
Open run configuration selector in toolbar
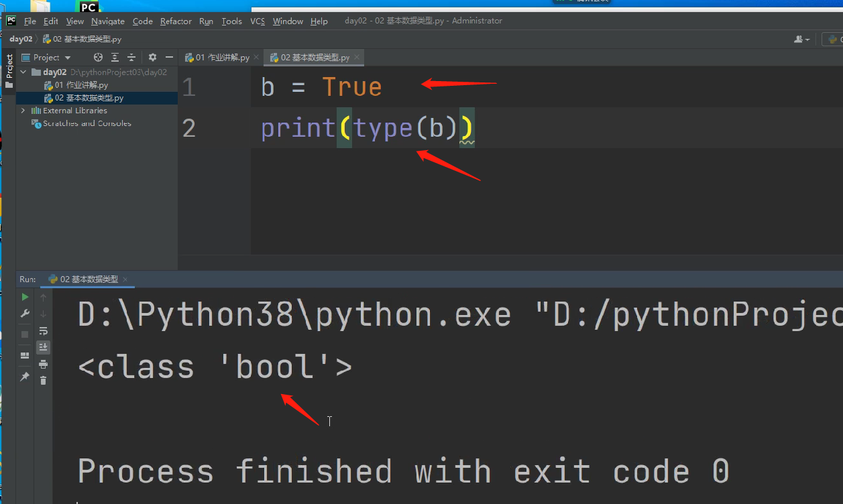[833, 40]
